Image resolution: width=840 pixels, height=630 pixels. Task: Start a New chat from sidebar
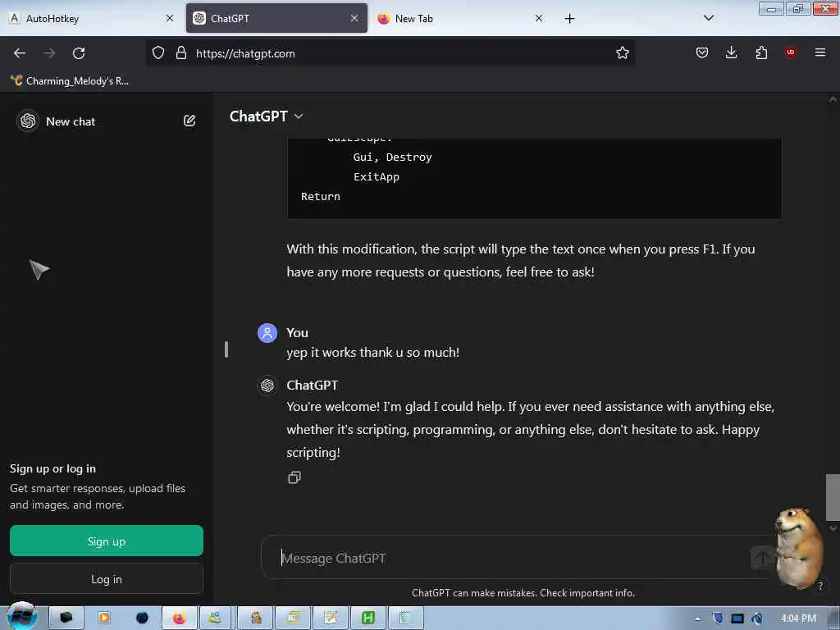71,121
